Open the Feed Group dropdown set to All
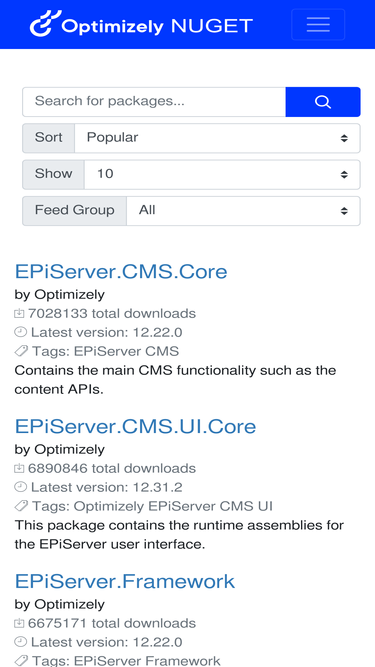This screenshot has width=375, height=667. (243, 211)
